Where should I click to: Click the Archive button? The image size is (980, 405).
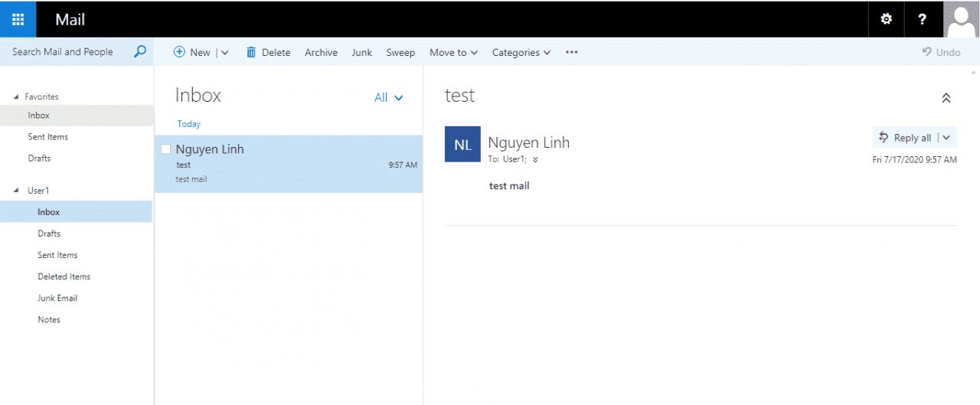click(x=321, y=52)
